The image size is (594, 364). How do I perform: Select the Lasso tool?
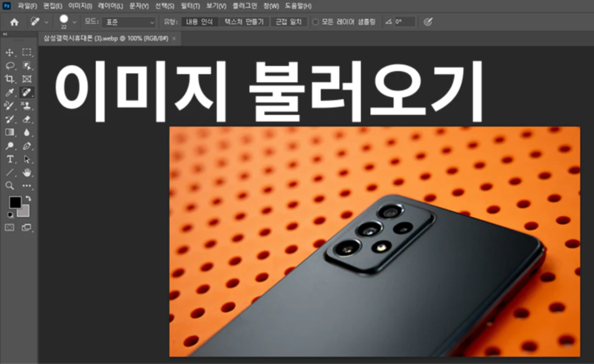[x=9, y=65]
